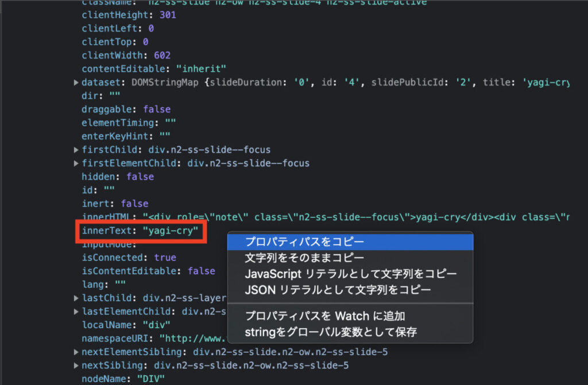Expand the dataset DOMStringMap property
The image size is (588, 385).
point(76,83)
